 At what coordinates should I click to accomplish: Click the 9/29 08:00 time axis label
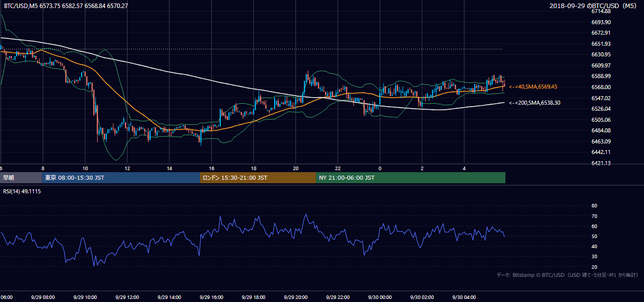[42, 297]
